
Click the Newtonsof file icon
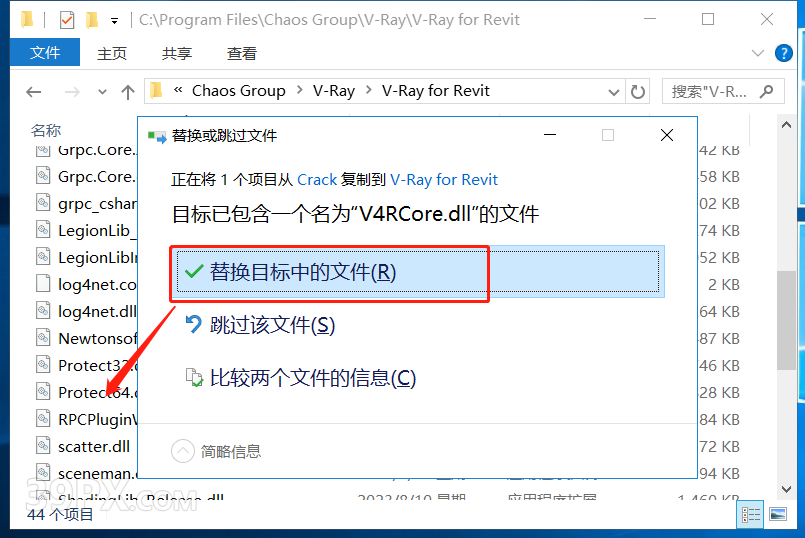pos(43,337)
